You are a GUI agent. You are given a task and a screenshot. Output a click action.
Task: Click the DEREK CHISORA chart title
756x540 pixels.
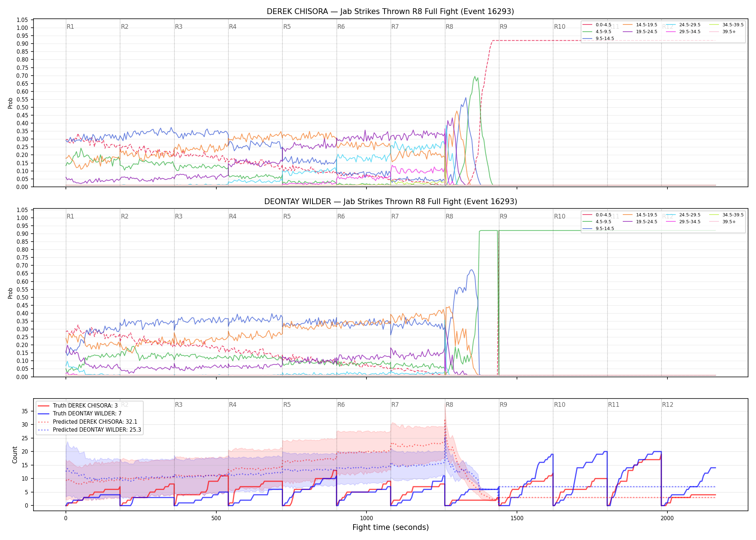pyautogui.click(x=390, y=12)
